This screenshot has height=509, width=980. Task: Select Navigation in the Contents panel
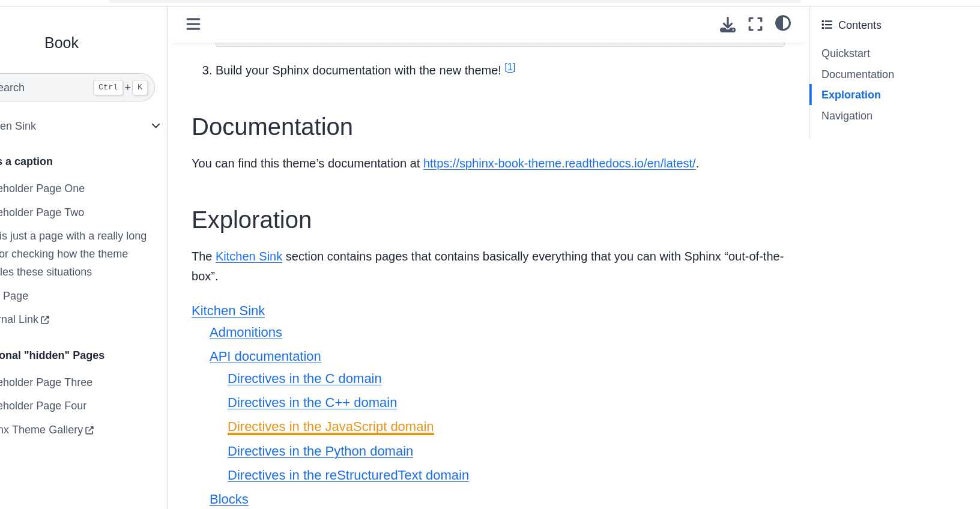pos(847,116)
